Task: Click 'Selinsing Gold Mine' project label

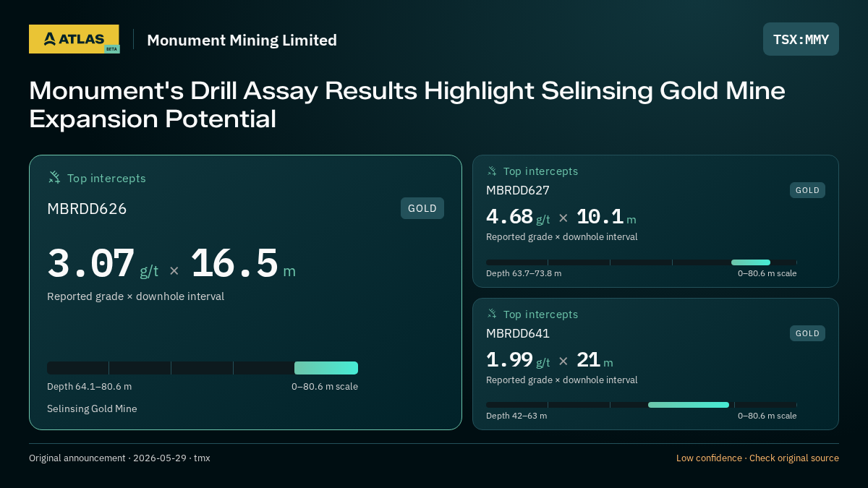Action: click(92, 409)
